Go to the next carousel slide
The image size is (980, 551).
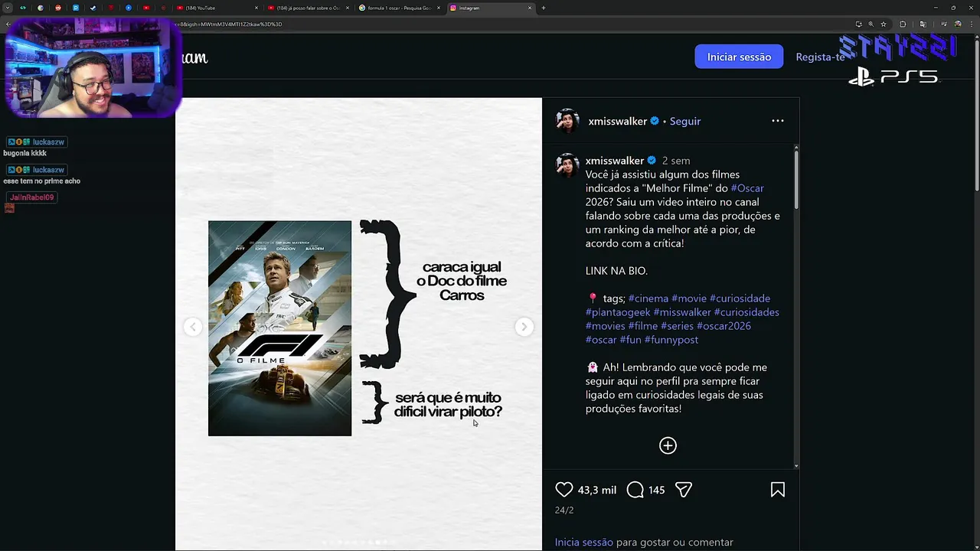click(x=524, y=327)
